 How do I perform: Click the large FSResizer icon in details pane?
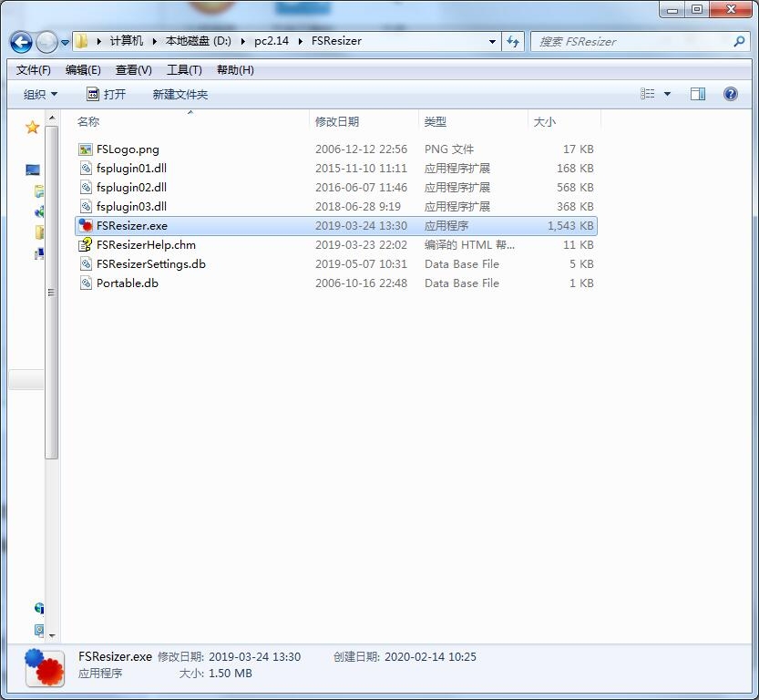(x=45, y=667)
